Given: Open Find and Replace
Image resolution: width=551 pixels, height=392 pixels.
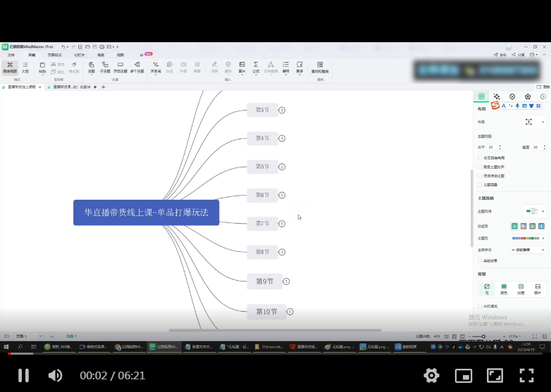Looking at the screenshot, I should pyautogui.click(x=320, y=67).
